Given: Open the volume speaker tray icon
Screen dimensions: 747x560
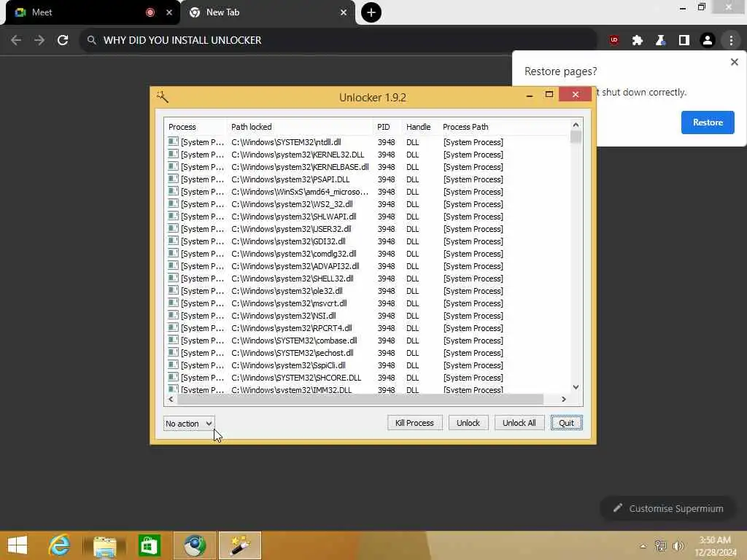Looking at the screenshot, I should tap(678, 545).
